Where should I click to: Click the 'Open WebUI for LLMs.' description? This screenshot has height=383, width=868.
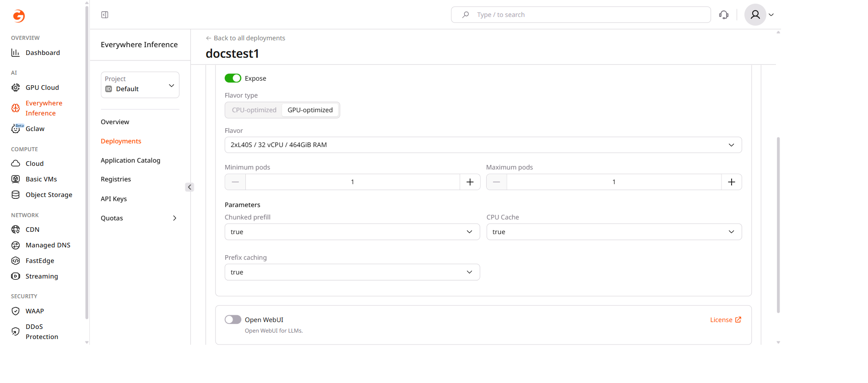[274, 331]
